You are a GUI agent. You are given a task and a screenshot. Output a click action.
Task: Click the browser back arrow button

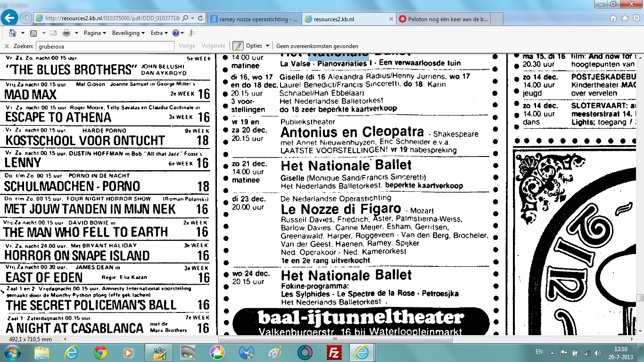pyautogui.click(x=10, y=18)
